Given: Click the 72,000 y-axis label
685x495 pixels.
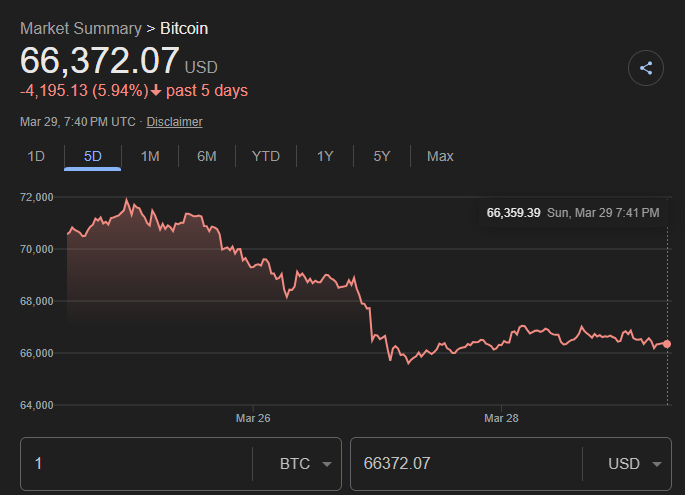Looking at the screenshot, I should coord(37,197).
